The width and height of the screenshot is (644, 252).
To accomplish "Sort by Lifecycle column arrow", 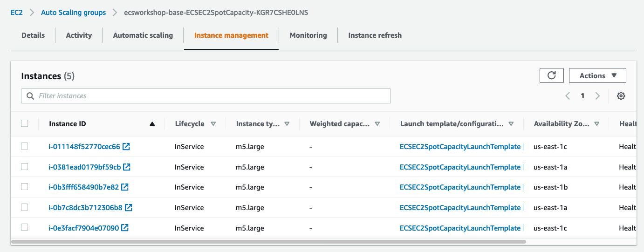I will tap(213, 124).
